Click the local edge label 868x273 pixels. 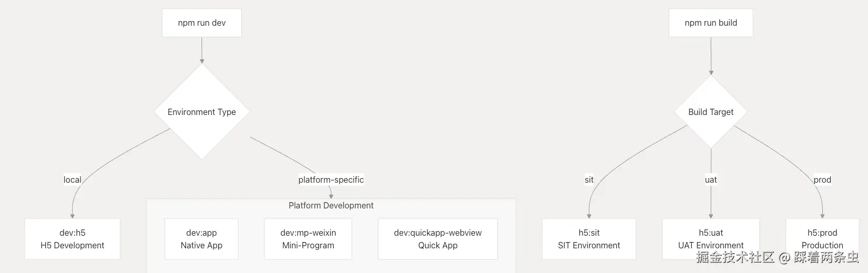(x=73, y=180)
